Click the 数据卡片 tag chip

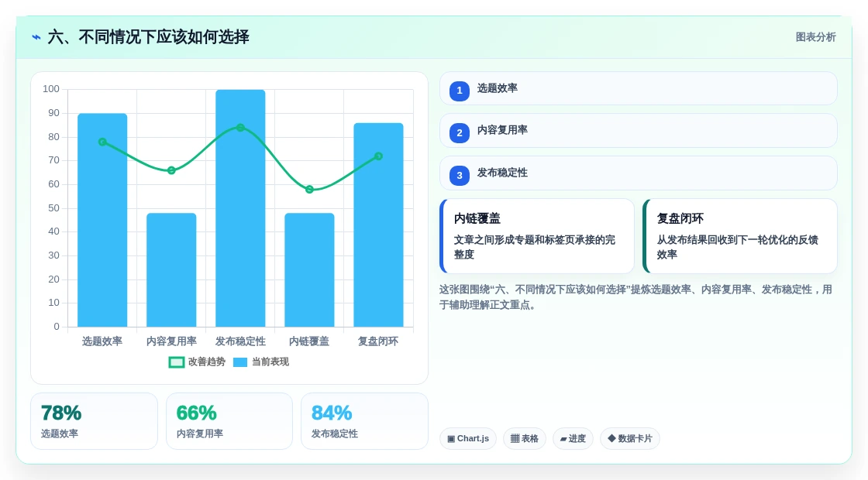pyautogui.click(x=630, y=438)
